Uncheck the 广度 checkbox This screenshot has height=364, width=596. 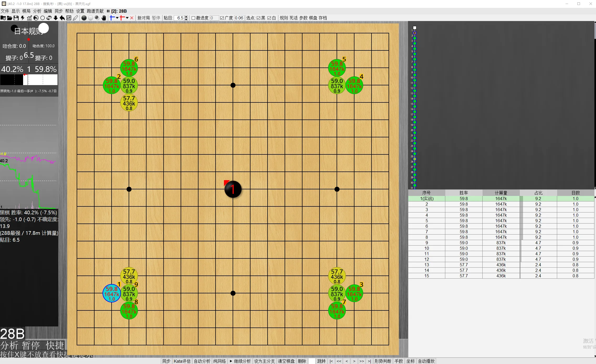pos(222,18)
